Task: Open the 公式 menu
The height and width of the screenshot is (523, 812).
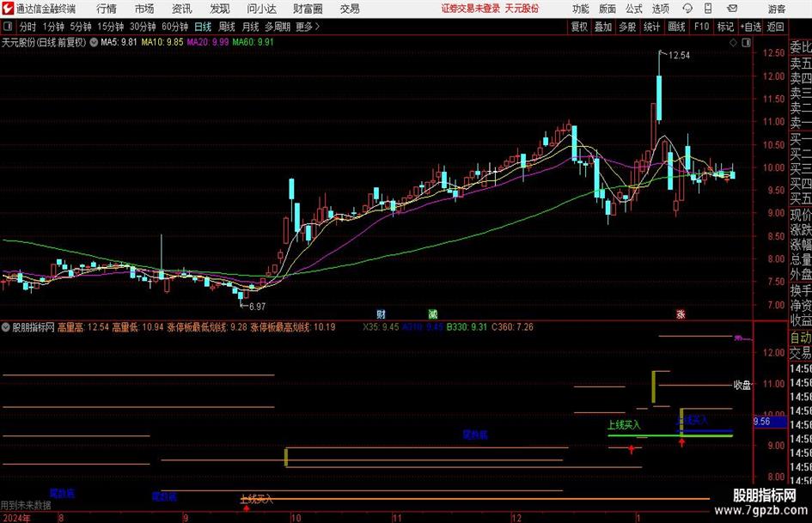Action: (x=634, y=9)
